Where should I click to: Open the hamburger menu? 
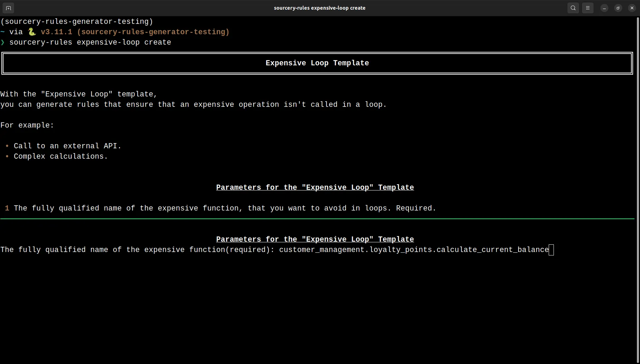click(x=587, y=8)
